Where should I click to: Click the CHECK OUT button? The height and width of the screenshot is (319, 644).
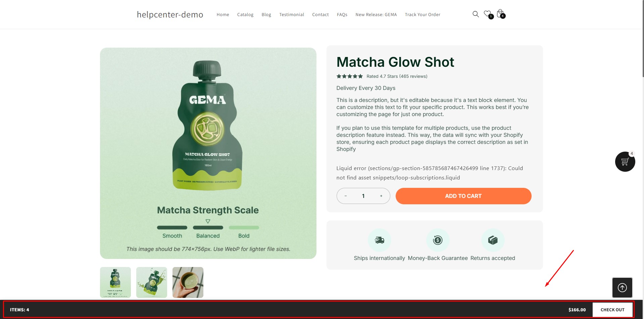[612, 310]
